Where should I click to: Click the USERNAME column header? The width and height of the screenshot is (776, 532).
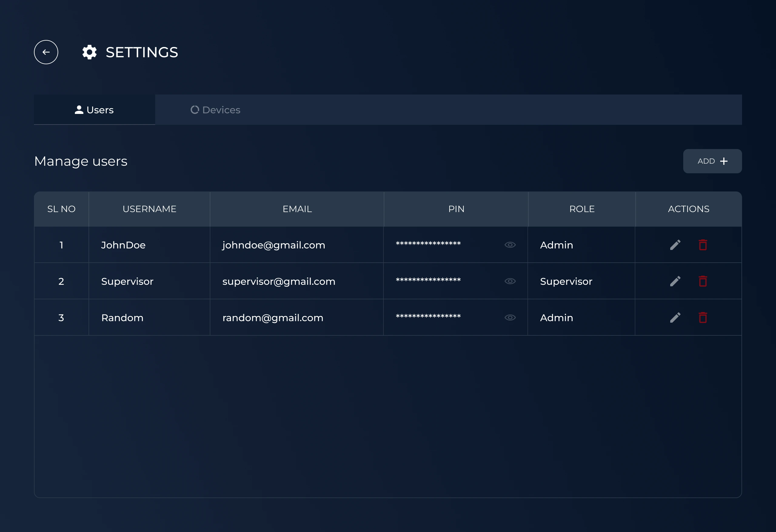pos(149,209)
